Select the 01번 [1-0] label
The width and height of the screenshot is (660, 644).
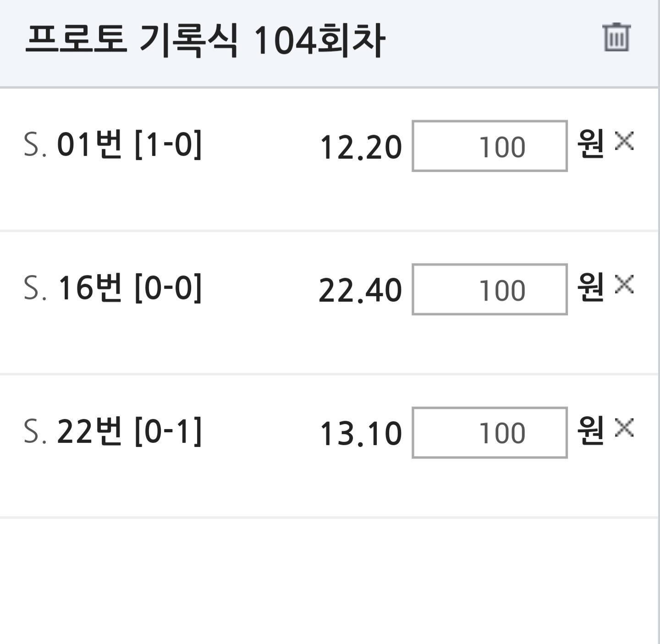[x=129, y=145]
